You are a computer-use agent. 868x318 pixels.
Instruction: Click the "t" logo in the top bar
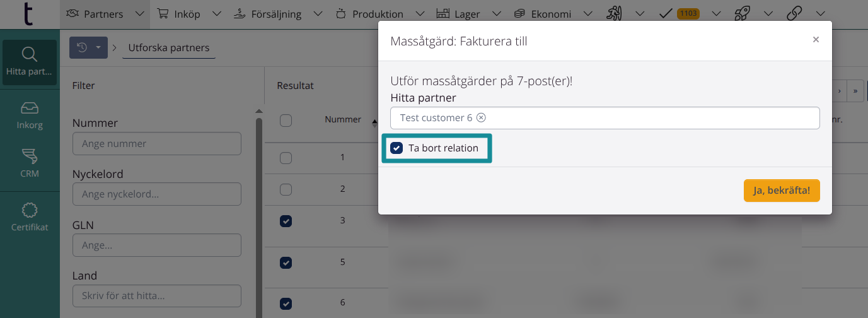point(28,14)
